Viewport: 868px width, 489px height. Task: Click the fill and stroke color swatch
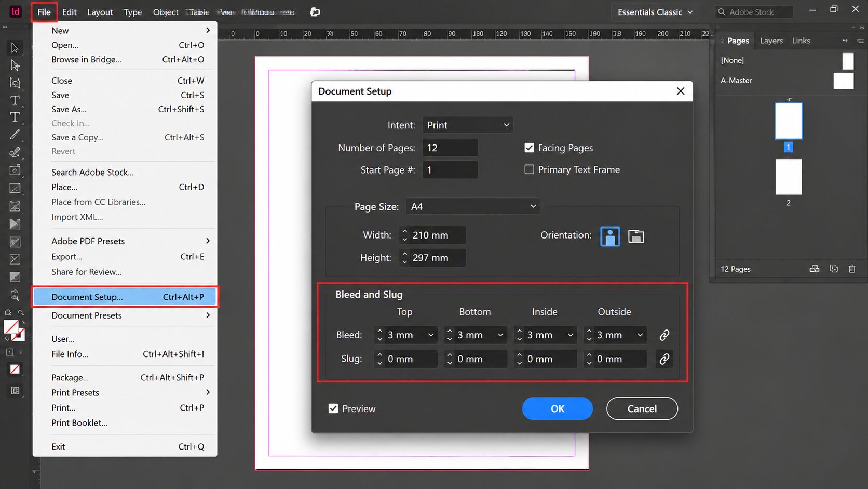tap(14, 330)
